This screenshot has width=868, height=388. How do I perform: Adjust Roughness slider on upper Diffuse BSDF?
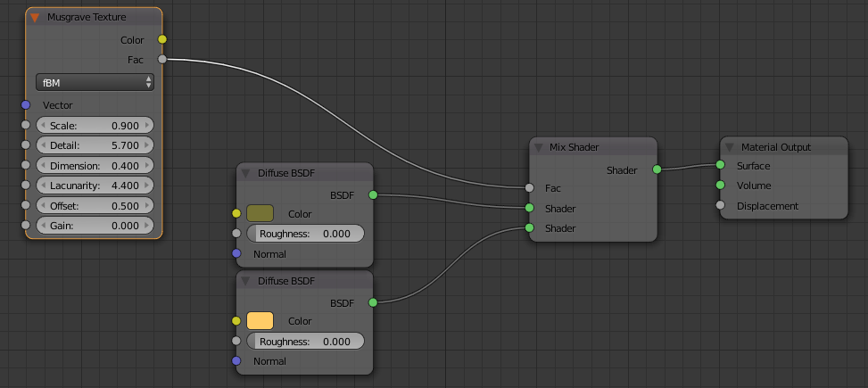click(305, 234)
